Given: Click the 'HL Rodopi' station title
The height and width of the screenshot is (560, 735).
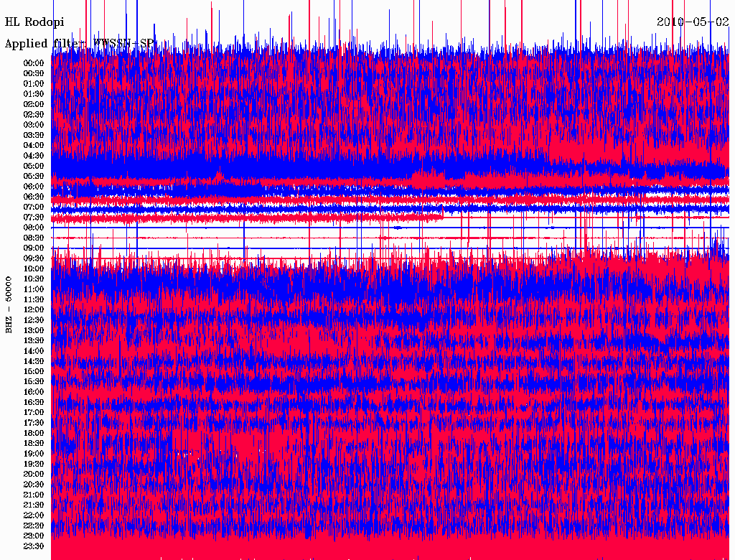Looking at the screenshot, I should pos(34,22).
